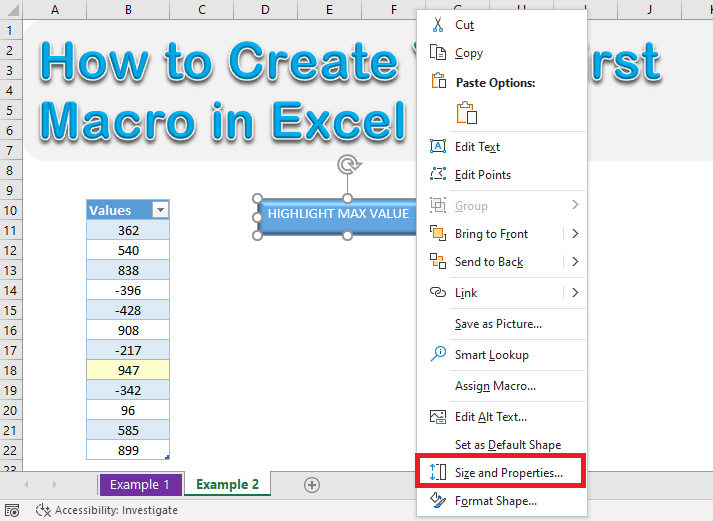Click the Cut scissors icon
This screenshot has width=713, height=521.
coord(437,25)
